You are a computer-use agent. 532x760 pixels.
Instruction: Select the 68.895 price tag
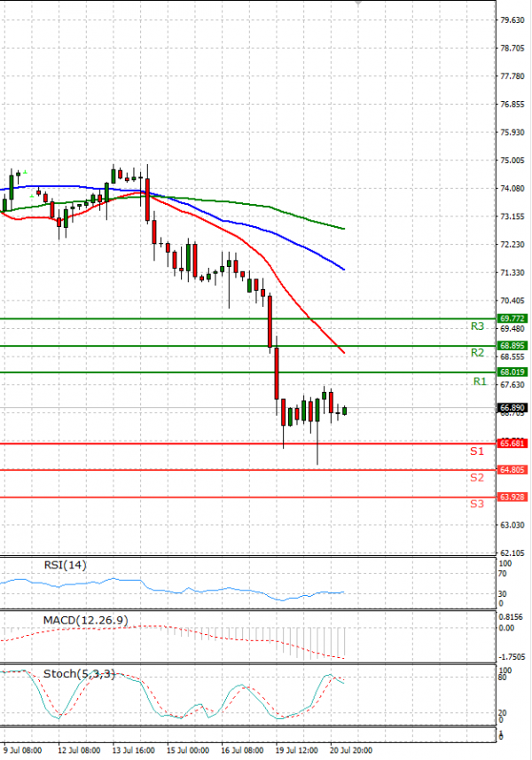click(512, 346)
